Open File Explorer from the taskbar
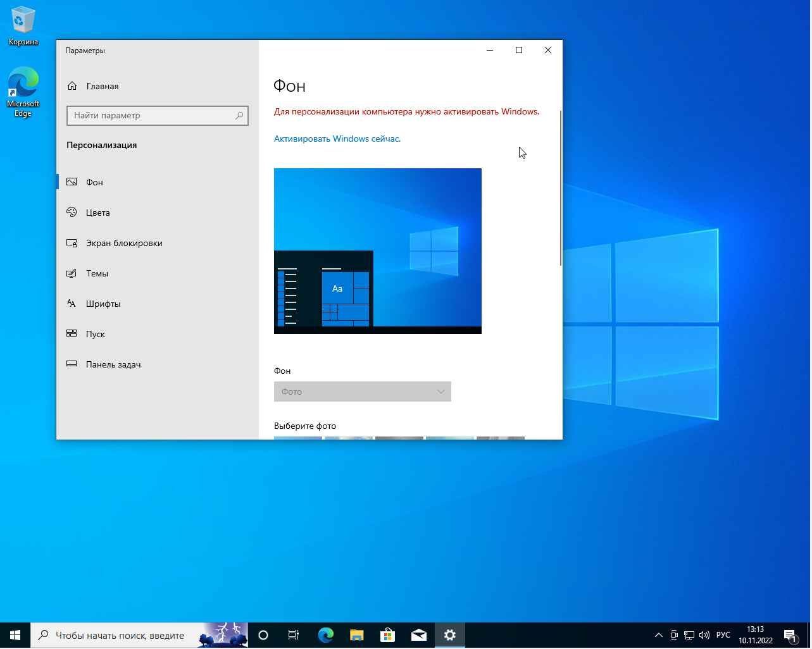 pos(356,635)
